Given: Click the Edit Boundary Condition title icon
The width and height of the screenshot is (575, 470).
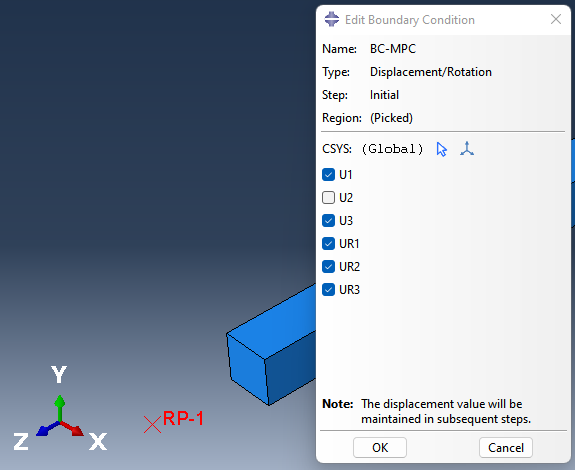Looking at the screenshot, I should pyautogui.click(x=332, y=19).
